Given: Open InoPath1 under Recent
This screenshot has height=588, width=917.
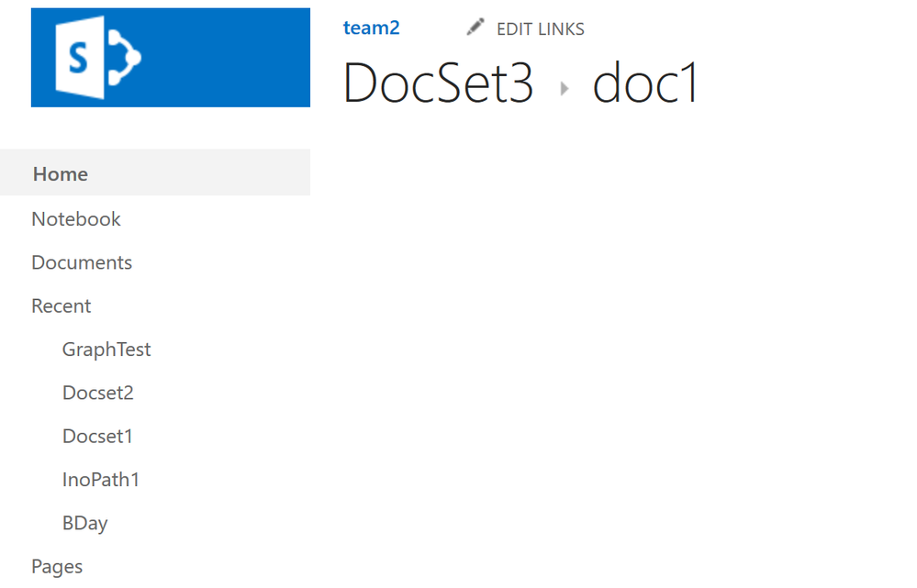Looking at the screenshot, I should pos(101,479).
